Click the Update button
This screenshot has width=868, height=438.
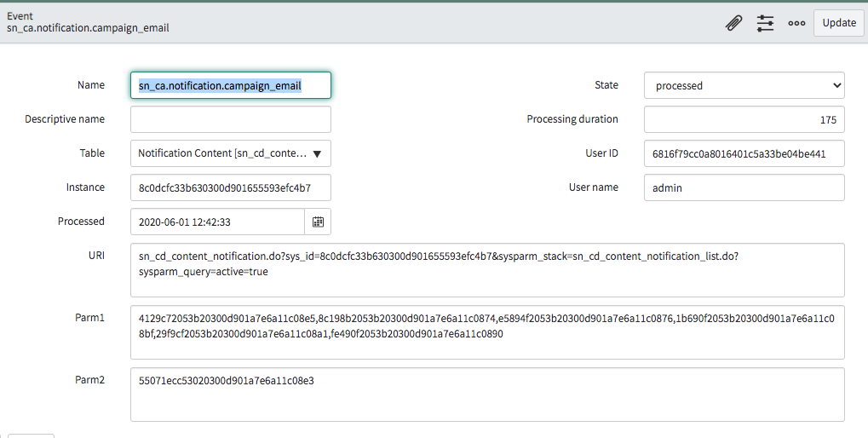tap(839, 23)
